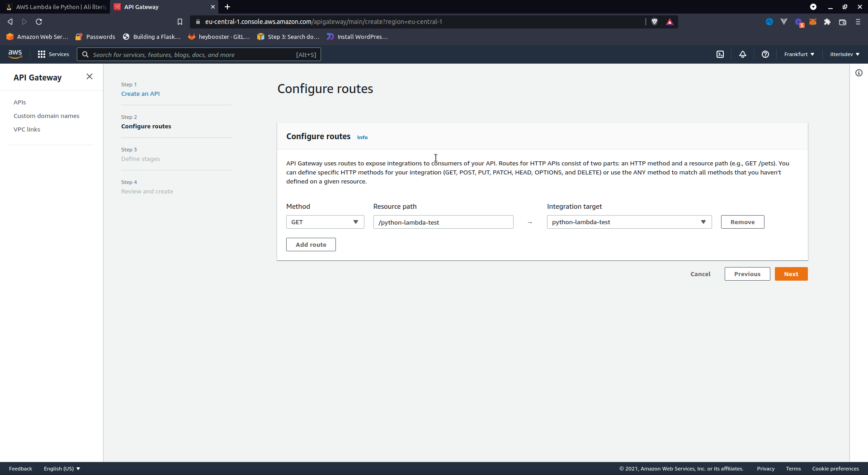Image resolution: width=868 pixels, height=475 pixels.
Task: Open the Services grid menu
Action: [x=53, y=54]
